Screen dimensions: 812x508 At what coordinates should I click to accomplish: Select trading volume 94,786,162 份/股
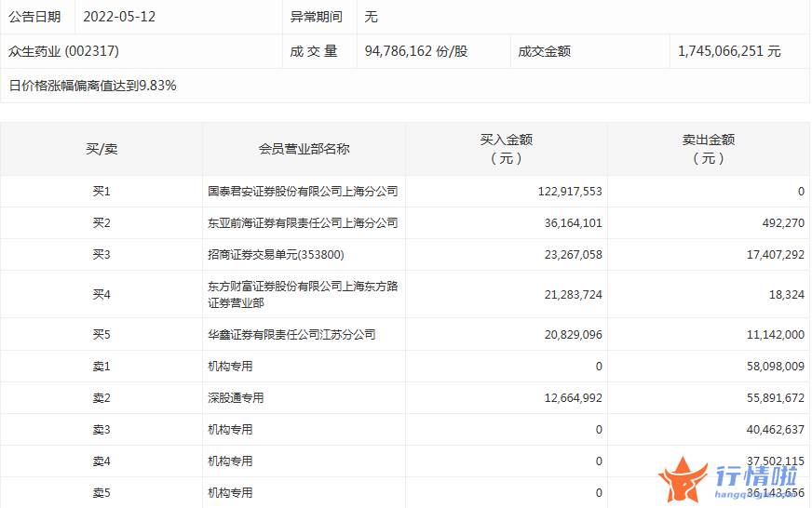coord(416,50)
